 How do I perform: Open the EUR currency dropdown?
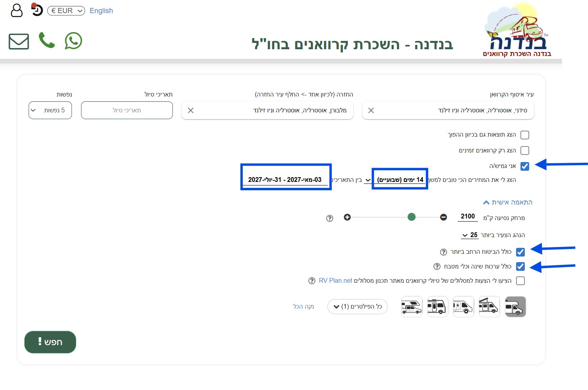66,11
